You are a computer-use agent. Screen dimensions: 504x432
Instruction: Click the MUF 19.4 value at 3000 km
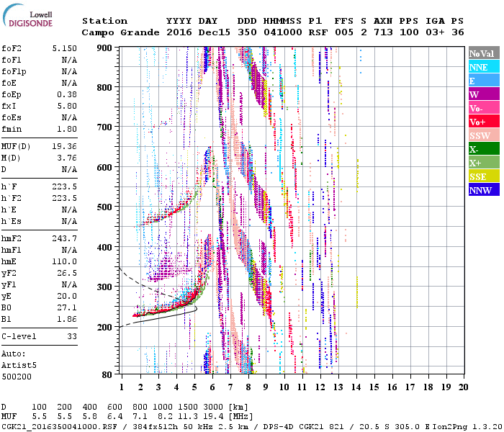click(x=213, y=417)
